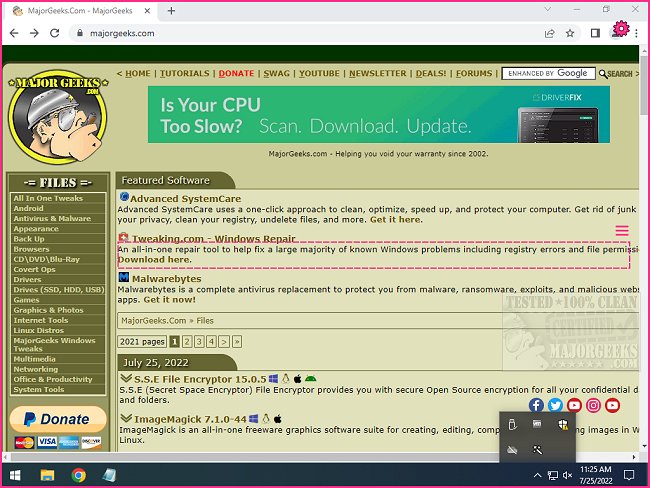Show hidden tray icons chevron
This screenshot has width=650, height=488.
point(537,475)
